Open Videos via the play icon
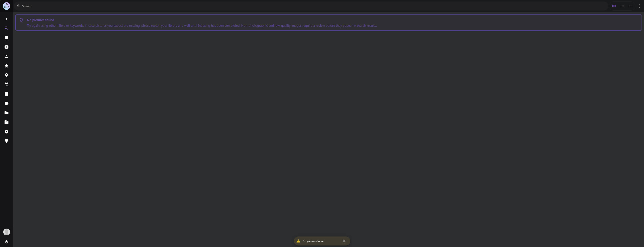The image size is (644, 247). pyautogui.click(x=7, y=47)
